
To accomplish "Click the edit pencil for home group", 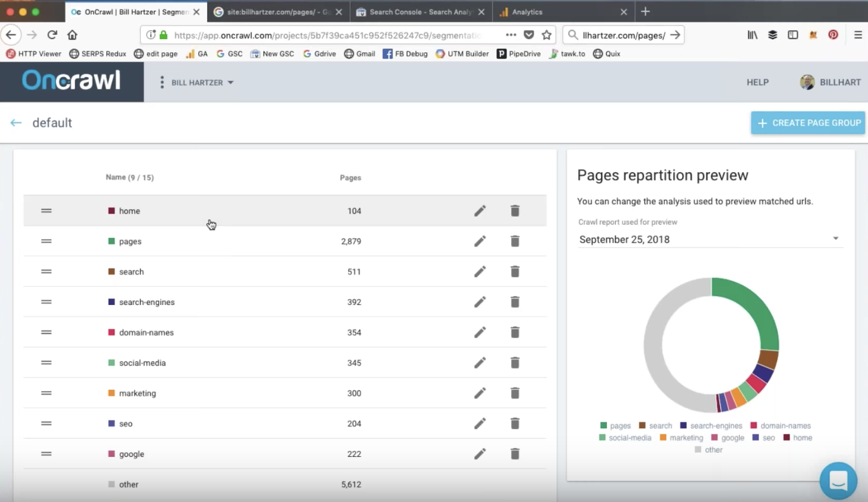I will [x=480, y=211].
